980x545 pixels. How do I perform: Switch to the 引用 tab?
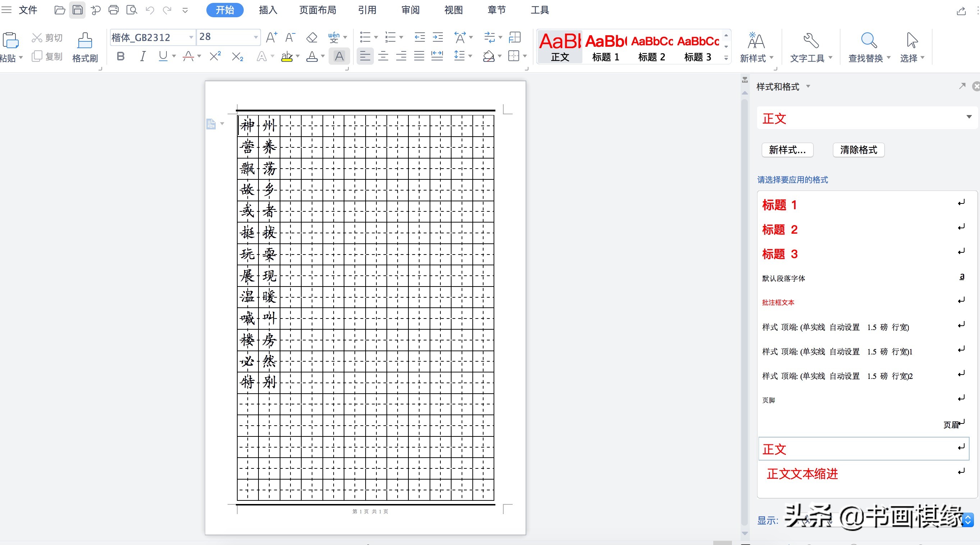point(367,10)
